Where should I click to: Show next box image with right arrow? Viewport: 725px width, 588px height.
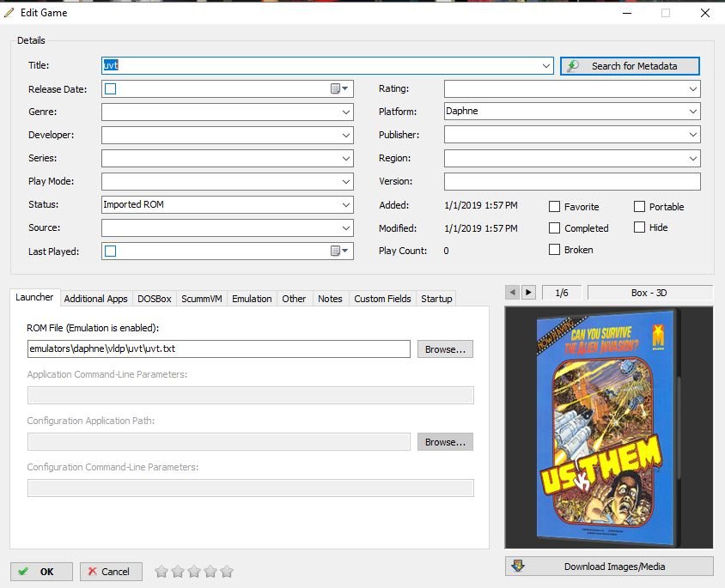point(528,293)
